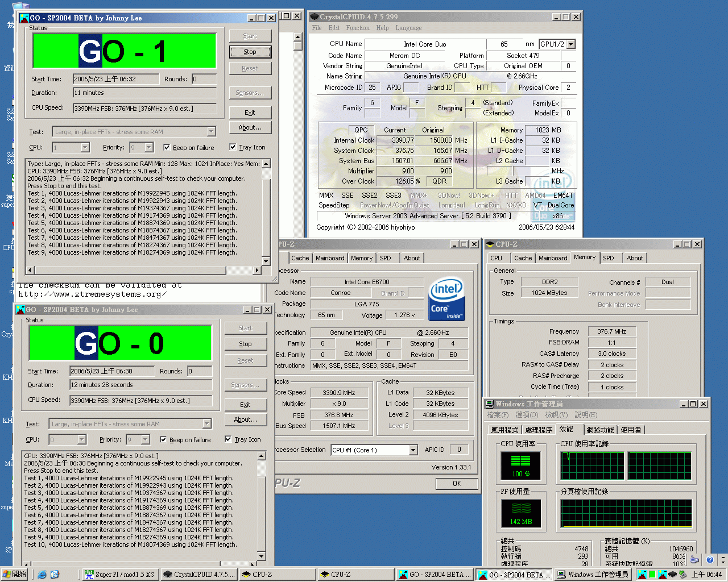Open Priority dropdown in GO-1 window

149,148
